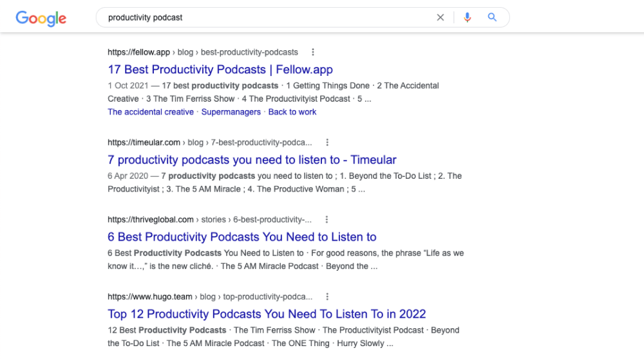The height and width of the screenshot is (359, 644).
Task: Open 6 Best Productivity Podcasts result
Action: [242, 237]
